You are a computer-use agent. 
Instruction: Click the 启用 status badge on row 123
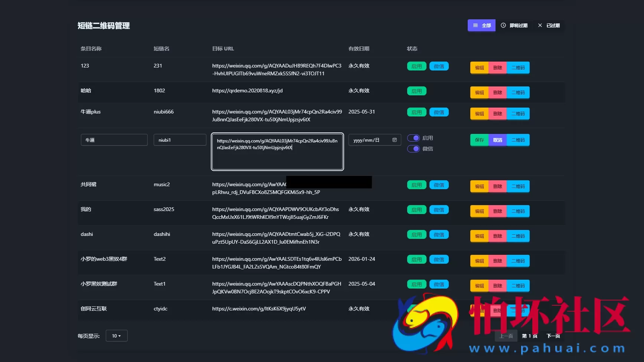416,66
